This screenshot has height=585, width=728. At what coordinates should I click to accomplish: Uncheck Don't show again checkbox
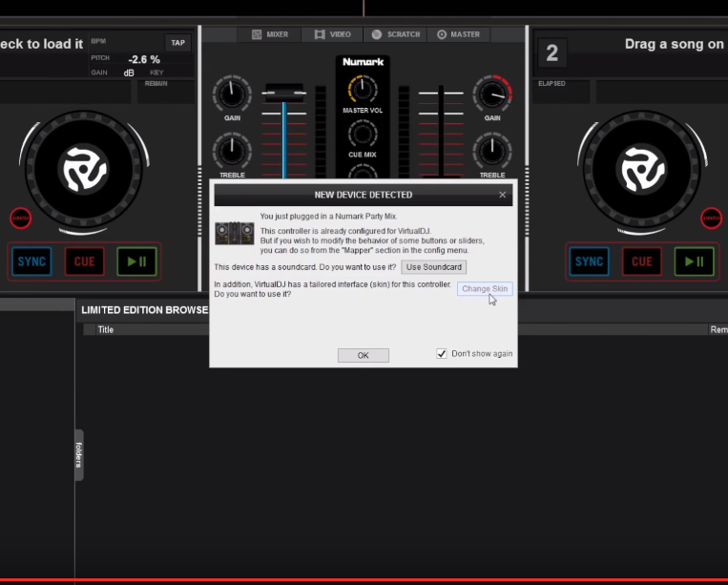click(442, 354)
